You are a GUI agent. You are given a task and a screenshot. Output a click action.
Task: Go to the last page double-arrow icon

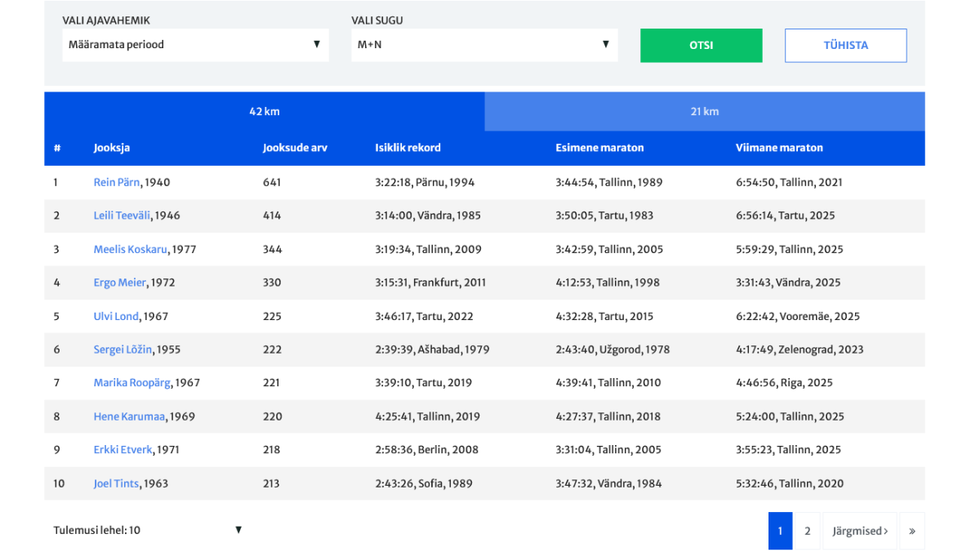[x=911, y=531]
